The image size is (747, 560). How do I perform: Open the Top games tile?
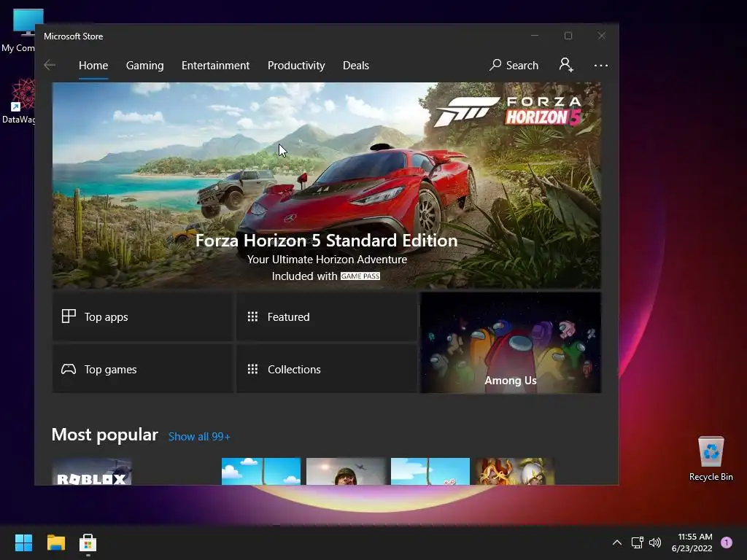coord(142,369)
